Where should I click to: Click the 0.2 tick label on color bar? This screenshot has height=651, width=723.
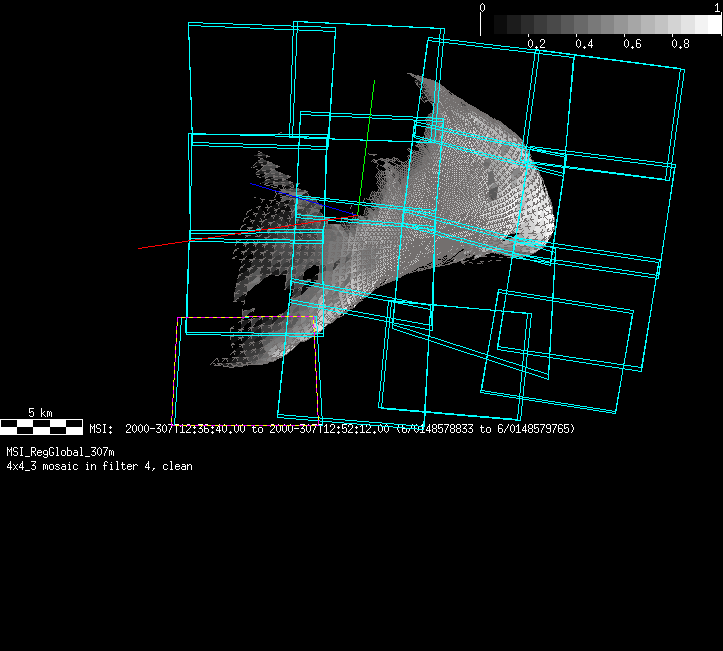click(x=536, y=44)
